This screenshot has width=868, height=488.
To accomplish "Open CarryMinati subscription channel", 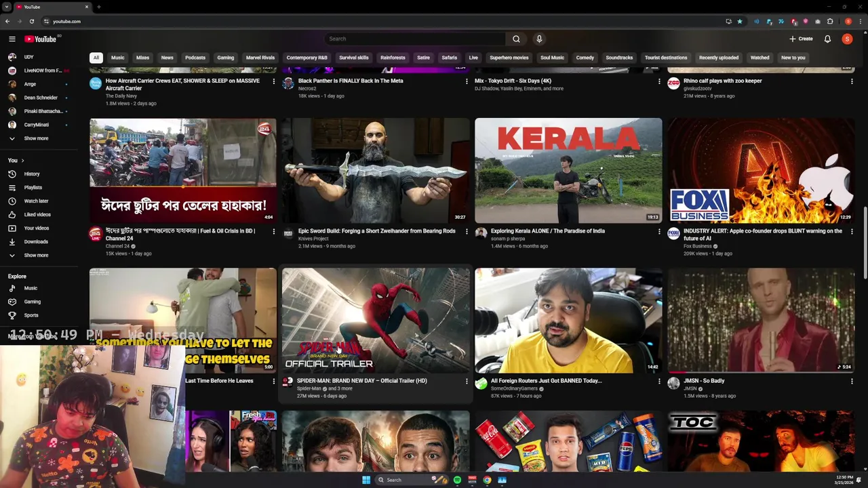I will point(37,125).
